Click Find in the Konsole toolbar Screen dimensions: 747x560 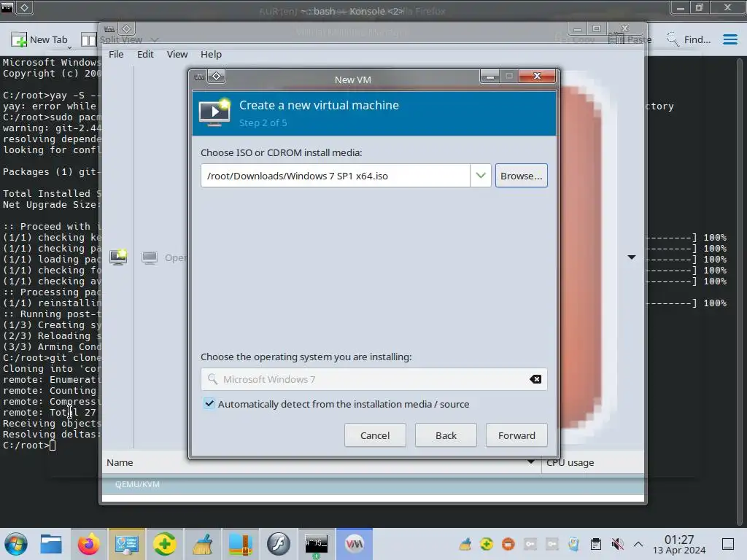click(688, 40)
